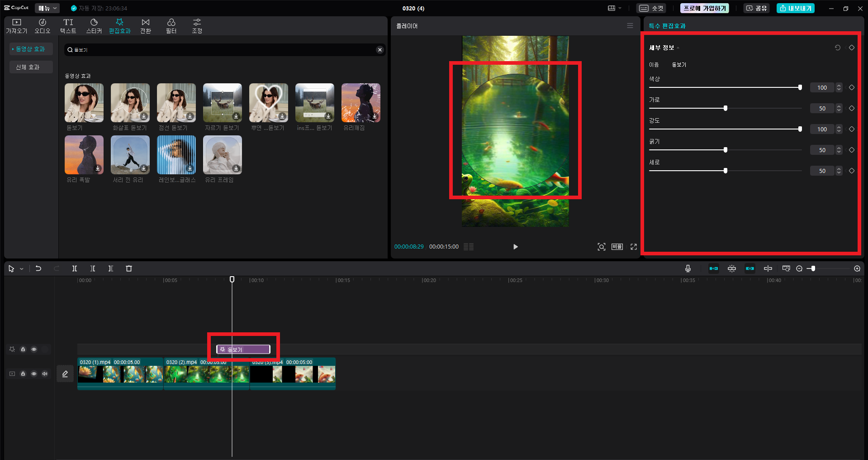Download the 자르기 돋보기 effect
Image resolution: width=868 pixels, height=460 pixels.
pyautogui.click(x=236, y=116)
